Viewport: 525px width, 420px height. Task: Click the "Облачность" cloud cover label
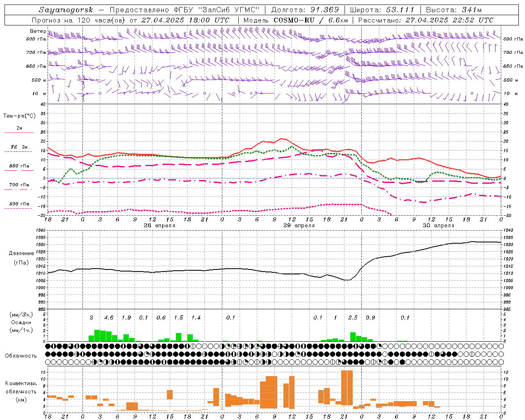tap(21, 356)
